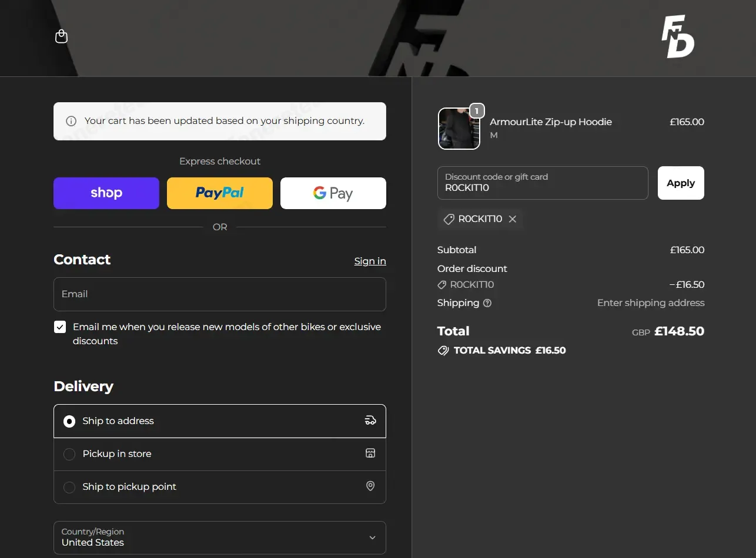
Task: Choose Ship to pickup point
Action: coord(69,487)
